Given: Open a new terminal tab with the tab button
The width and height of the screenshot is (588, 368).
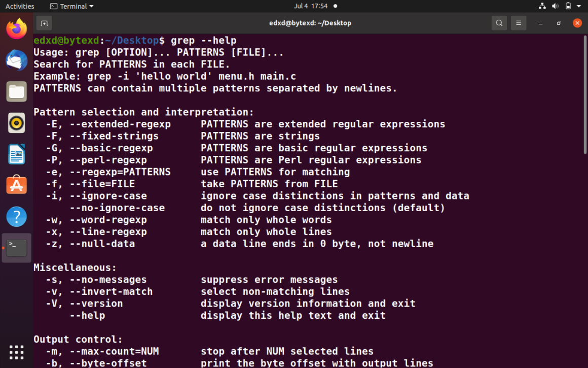Looking at the screenshot, I should pos(44,23).
